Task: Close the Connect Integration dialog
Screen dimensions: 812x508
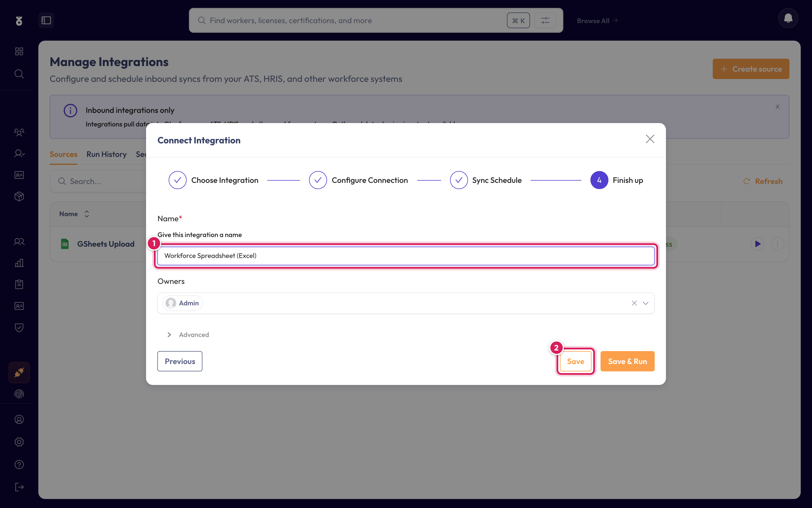Action: tap(650, 139)
